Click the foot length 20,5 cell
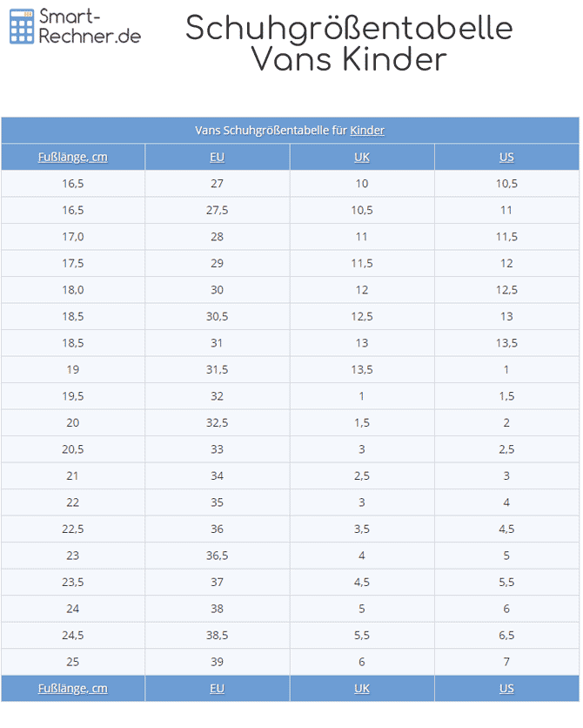The image size is (583, 728). 73,449
